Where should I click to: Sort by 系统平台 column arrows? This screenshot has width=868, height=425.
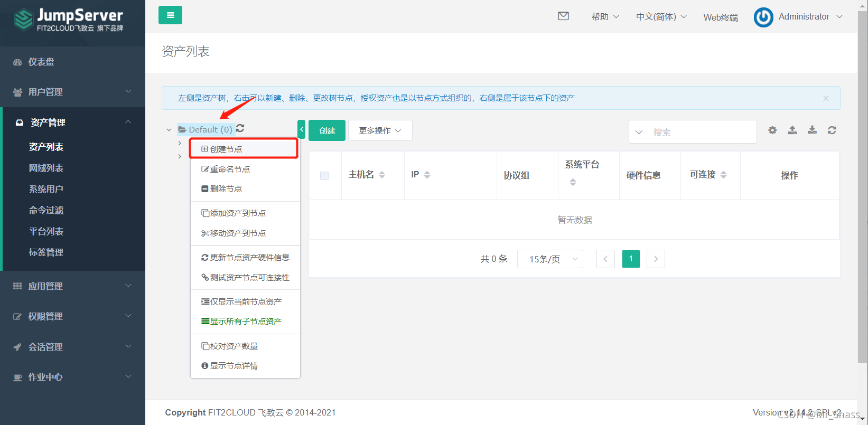pyautogui.click(x=573, y=182)
